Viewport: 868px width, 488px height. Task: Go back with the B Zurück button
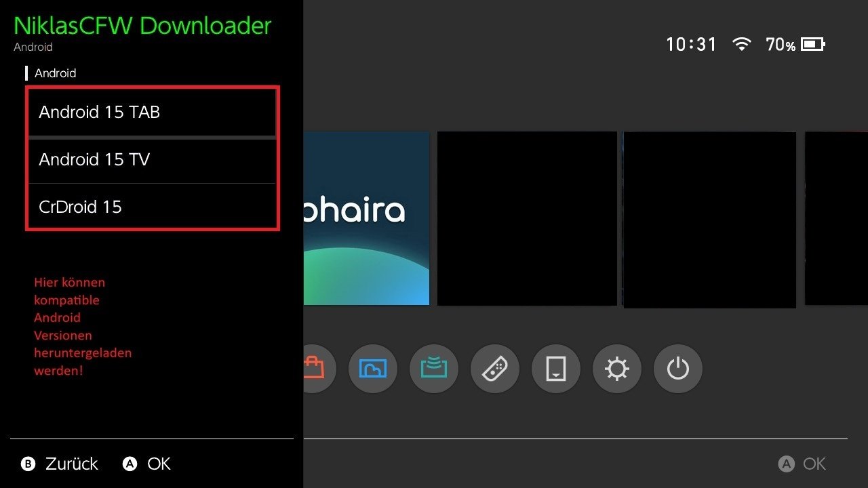[60, 464]
